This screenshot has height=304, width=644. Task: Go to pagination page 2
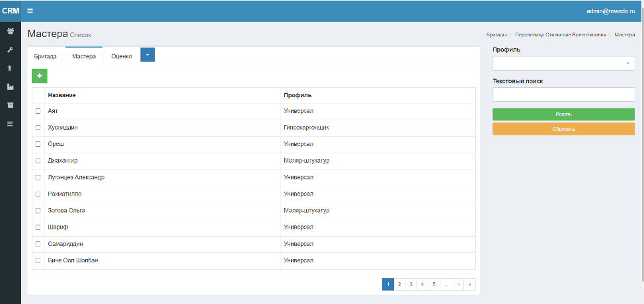pos(399,284)
